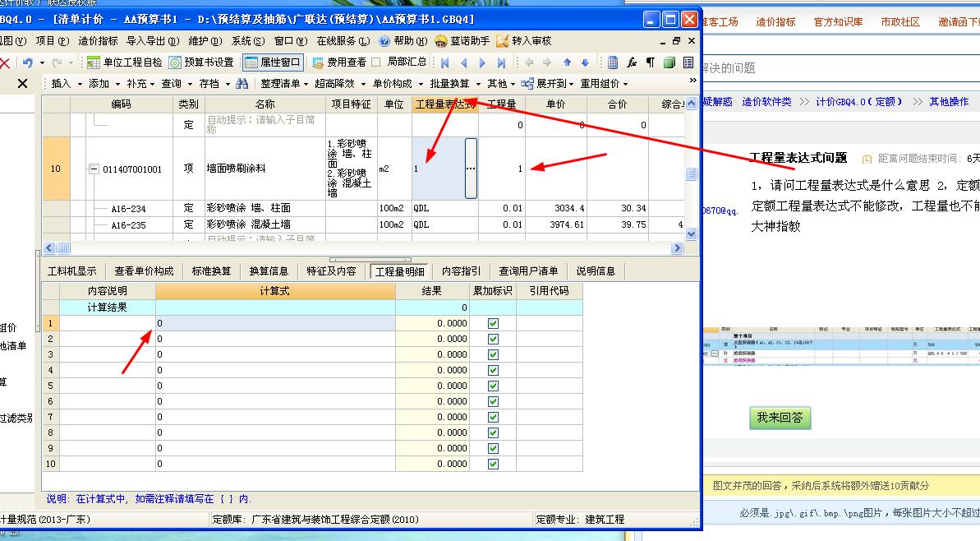Switch to 工料机显示 tab

[x=71, y=270]
